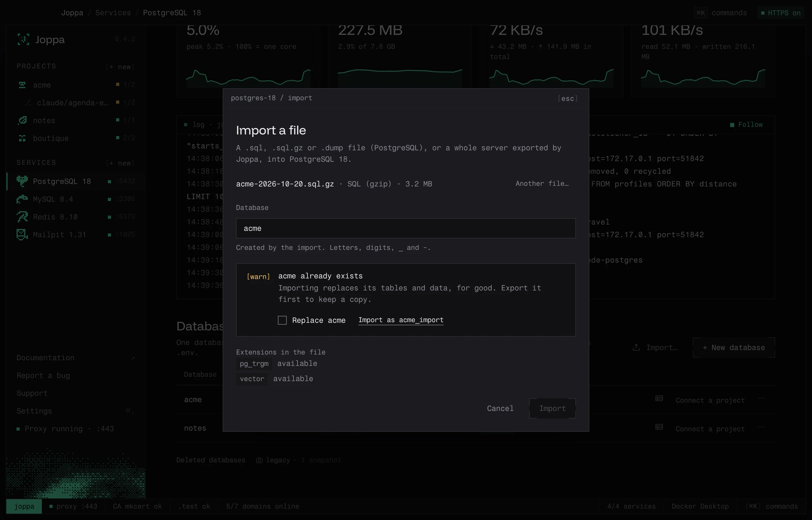Click Connect a project in acme row

pyautogui.click(x=710, y=400)
